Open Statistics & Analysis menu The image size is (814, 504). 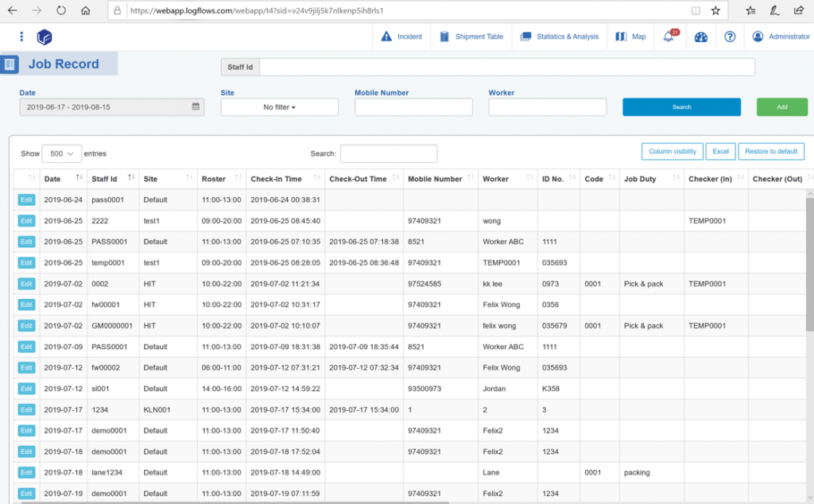click(x=560, y=37)
